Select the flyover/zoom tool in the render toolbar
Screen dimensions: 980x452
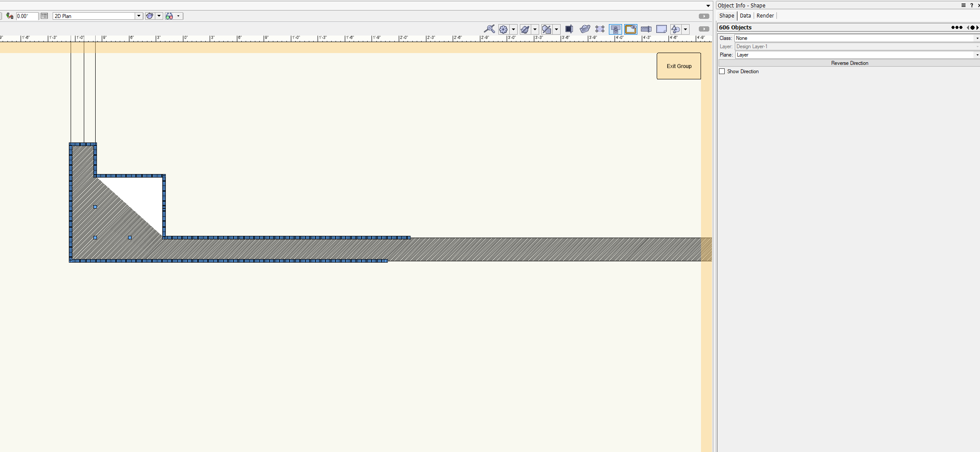pos(490,29)
